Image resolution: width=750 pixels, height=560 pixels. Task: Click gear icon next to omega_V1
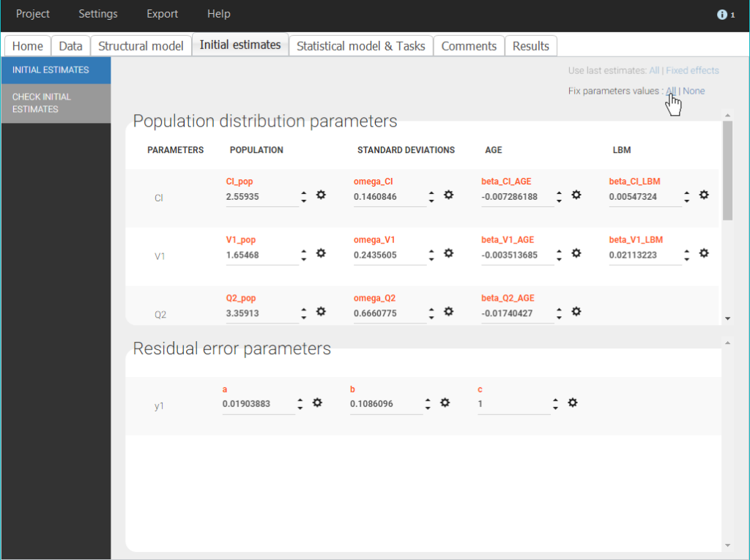pos(449,253)
